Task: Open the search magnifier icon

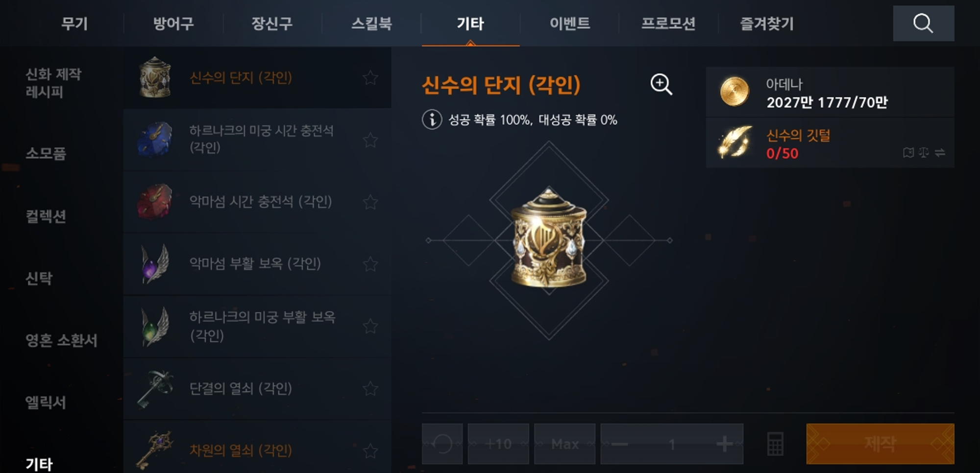Action: pos(923,23)
